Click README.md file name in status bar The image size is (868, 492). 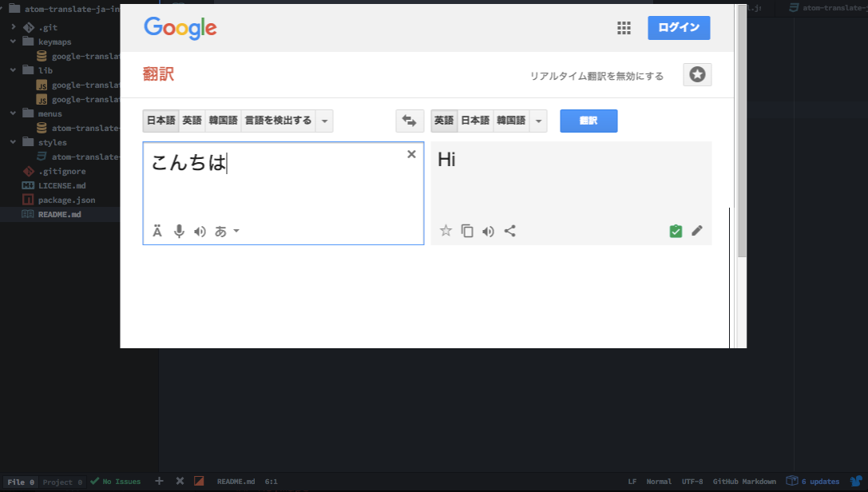(236, 482)
